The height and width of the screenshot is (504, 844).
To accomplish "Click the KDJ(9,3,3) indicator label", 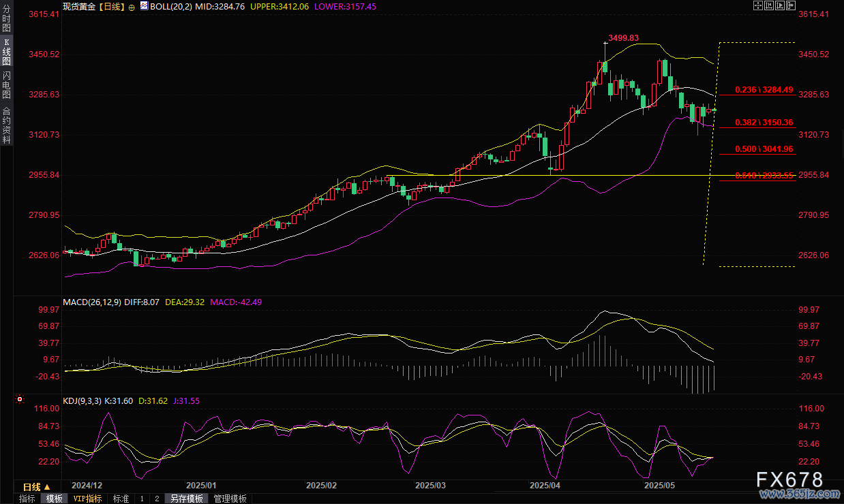I will pos(82,401).
